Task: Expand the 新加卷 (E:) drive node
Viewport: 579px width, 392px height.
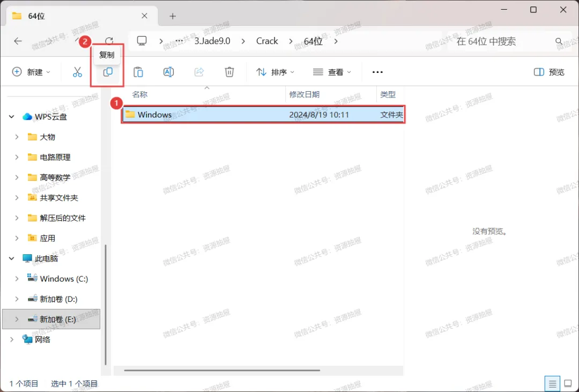Action: [x=17, y=319]
